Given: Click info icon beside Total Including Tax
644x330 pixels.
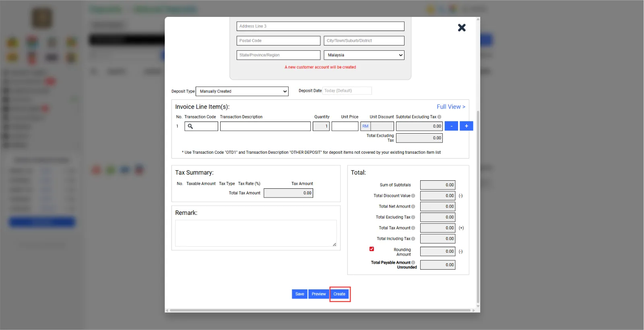Looking at the screenshot, I should 413,239.
